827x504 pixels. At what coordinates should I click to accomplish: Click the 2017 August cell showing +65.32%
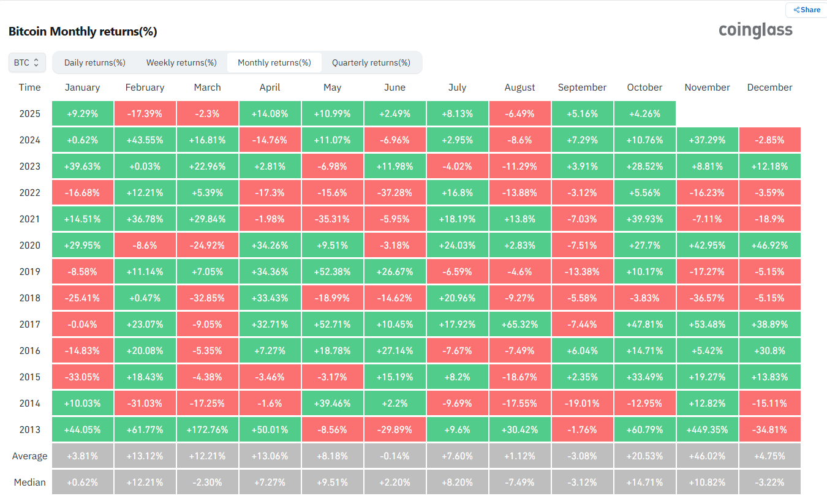[520, 325]
